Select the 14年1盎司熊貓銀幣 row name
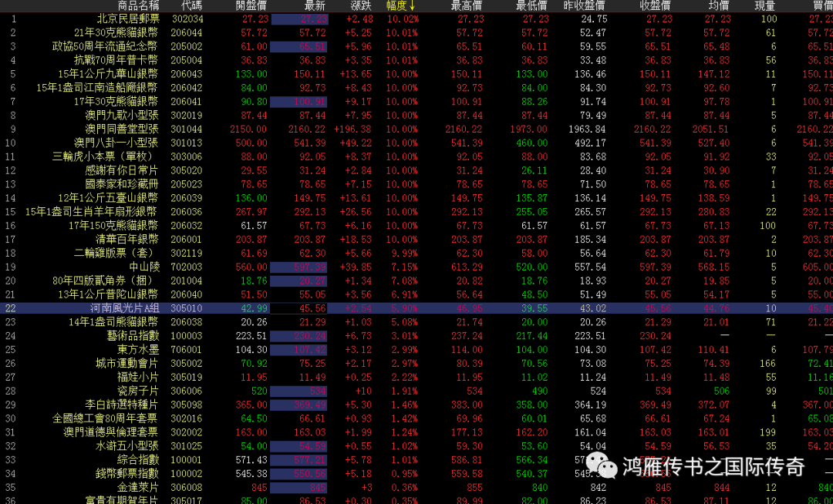Viewport: 833px width, 504px height. [113, 322]
